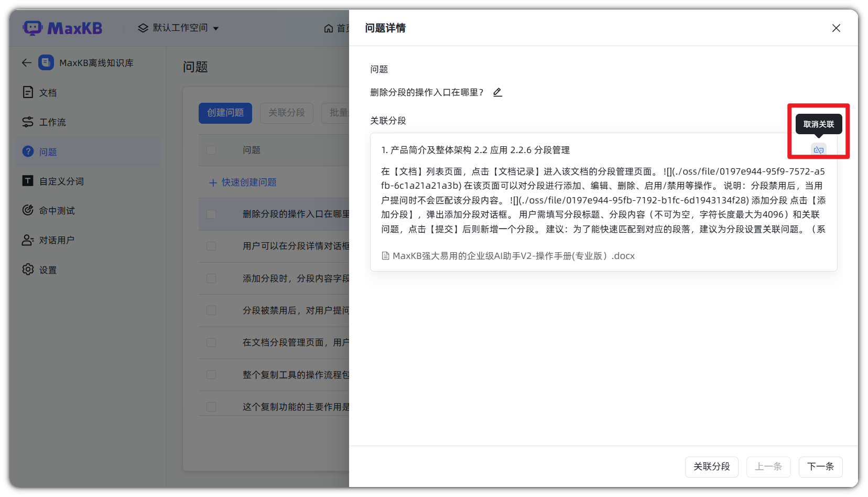The height and width of the screenshot is (497, 868).
Task: Click 快速创建问题 link
Action: pyautogui.click(x=243, y=182)
